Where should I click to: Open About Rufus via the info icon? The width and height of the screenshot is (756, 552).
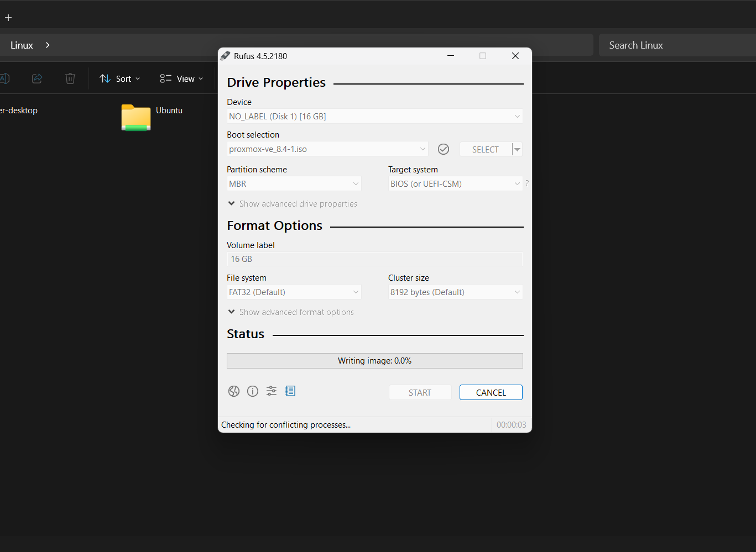[252, 391]
